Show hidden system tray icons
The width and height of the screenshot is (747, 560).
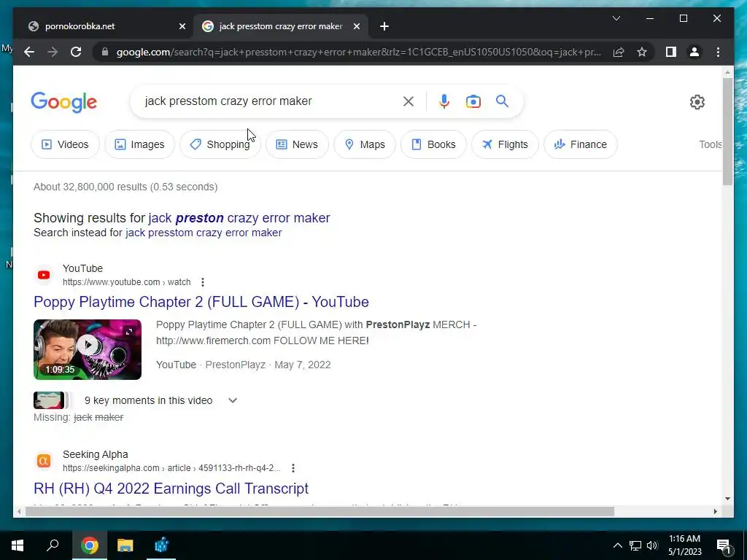[617, 545]
